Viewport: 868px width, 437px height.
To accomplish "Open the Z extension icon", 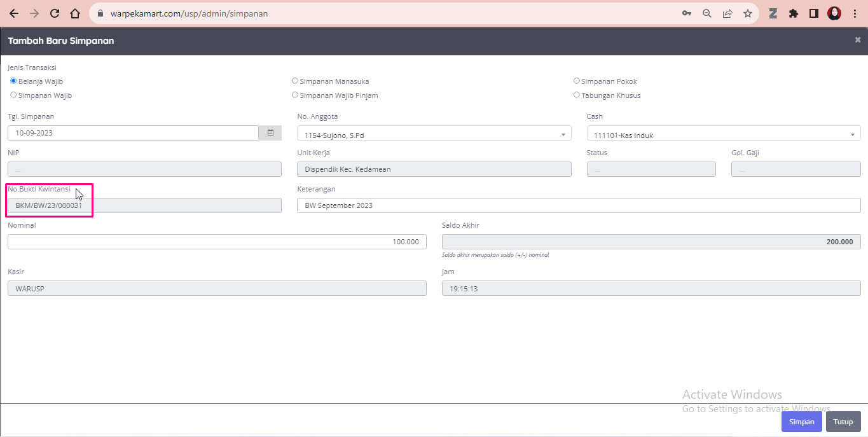I will click(x=773, y=13).
